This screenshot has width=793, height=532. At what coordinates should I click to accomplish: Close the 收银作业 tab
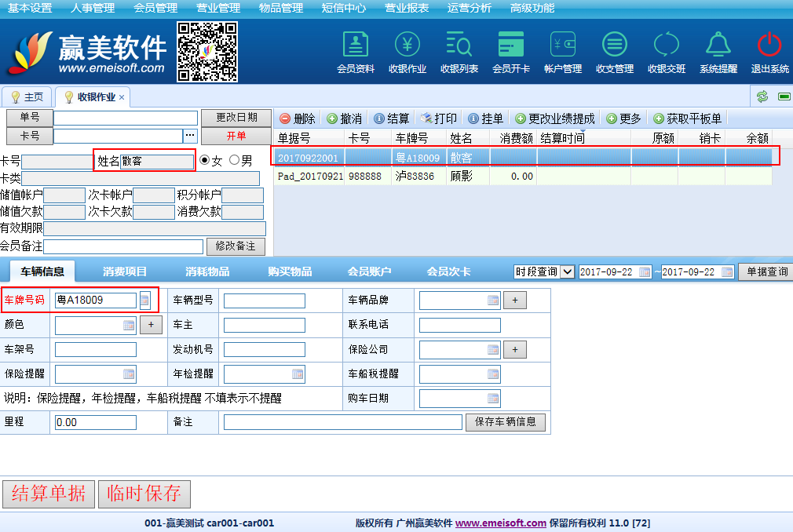click(122, 97)
